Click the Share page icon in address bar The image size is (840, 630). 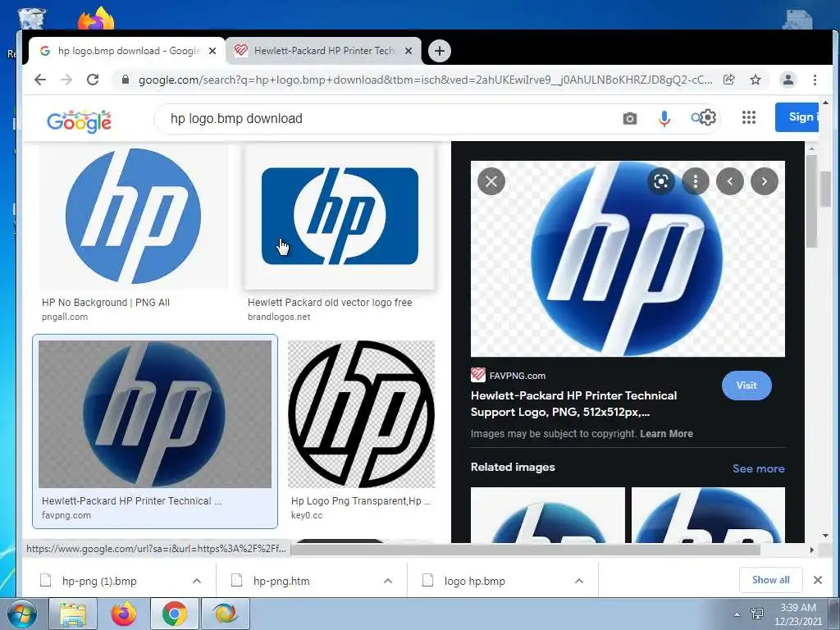(x=728, y=80)
